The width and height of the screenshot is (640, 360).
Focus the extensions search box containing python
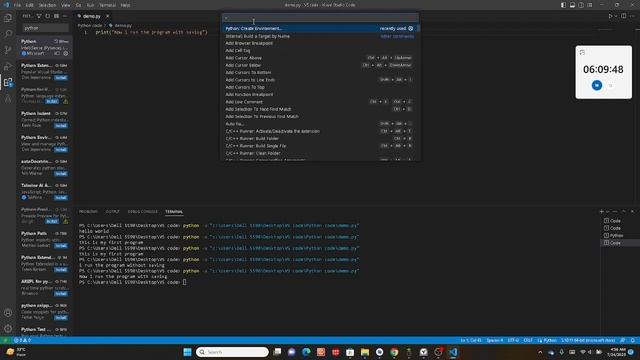(45, 28)
